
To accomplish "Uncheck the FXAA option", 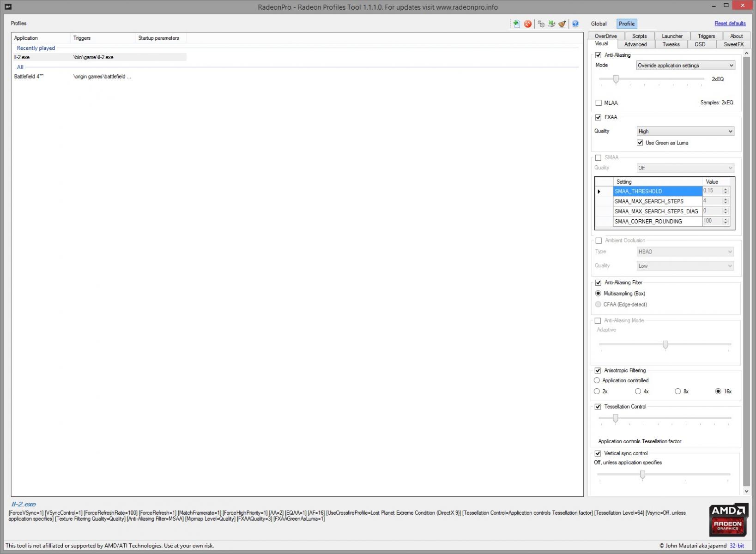I will [x=599, y=117].
